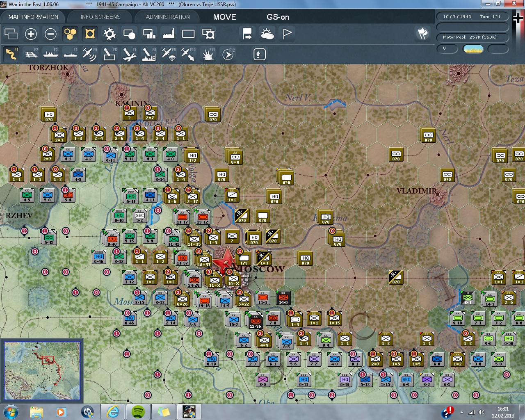Open the ADMINISTRATION tab

pyautogui.click(x=168, y=17)
